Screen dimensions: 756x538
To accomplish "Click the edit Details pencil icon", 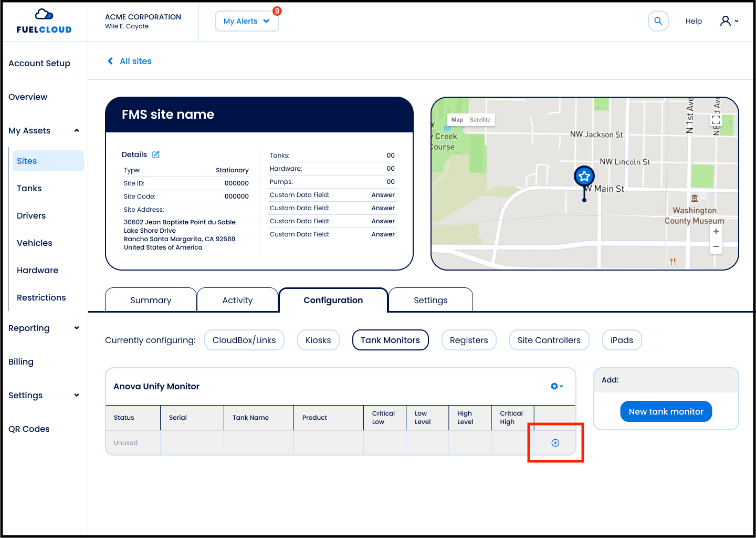I will [x=156, y=154].
